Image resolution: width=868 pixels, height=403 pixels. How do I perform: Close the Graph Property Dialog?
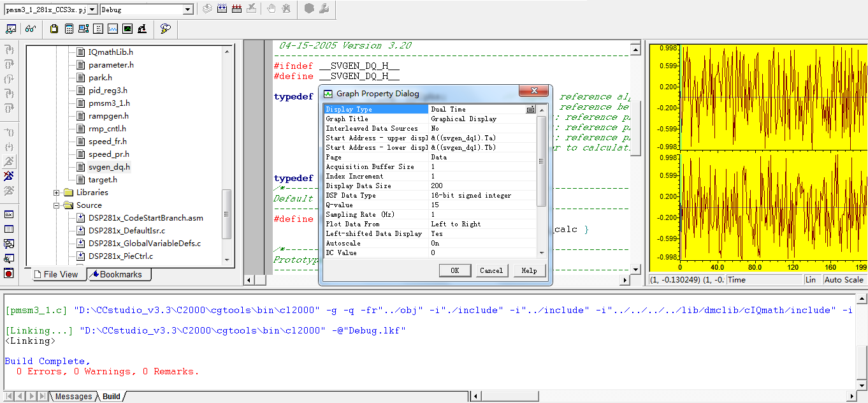tap(533, 92)
